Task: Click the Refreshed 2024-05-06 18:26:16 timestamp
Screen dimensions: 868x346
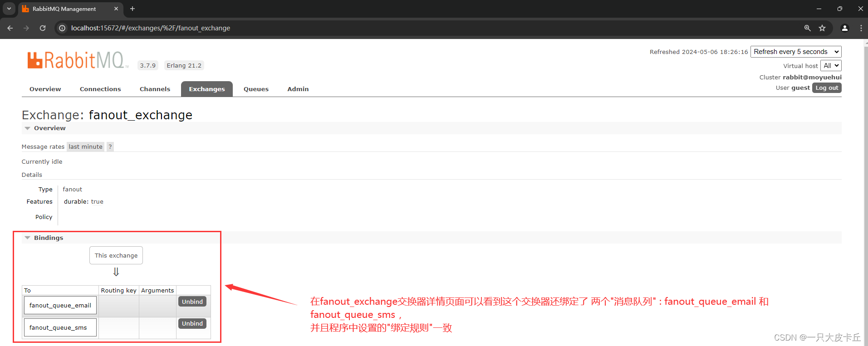Action: click(x=699, y=52)
